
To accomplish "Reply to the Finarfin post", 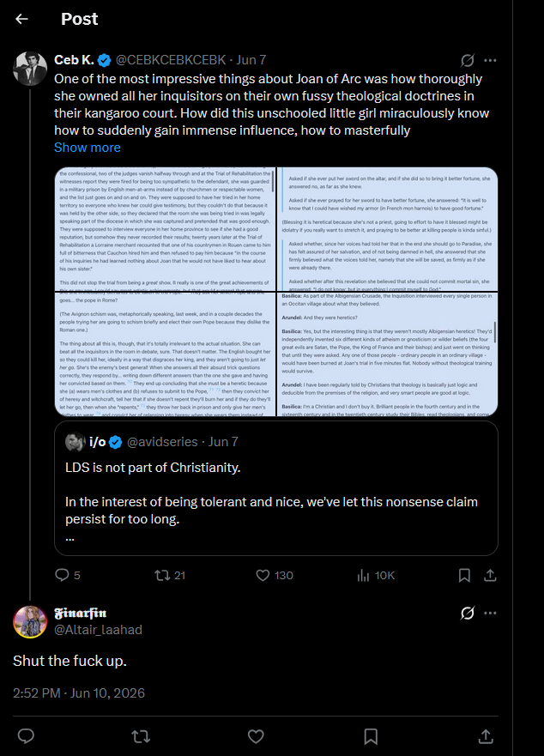I will 26,736.
